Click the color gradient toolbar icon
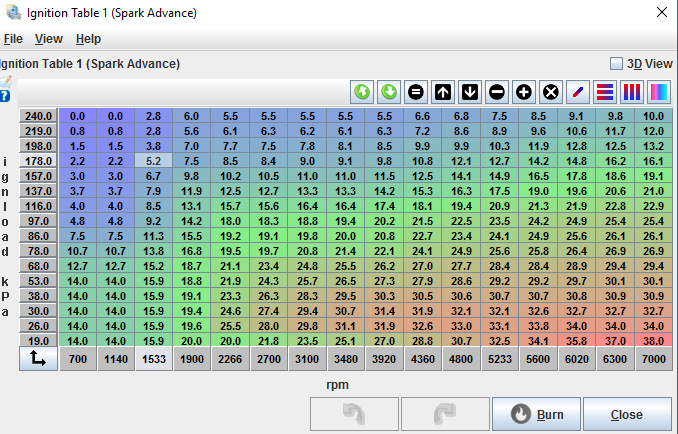Screen dimensions: 678x434 coord(659,92)
